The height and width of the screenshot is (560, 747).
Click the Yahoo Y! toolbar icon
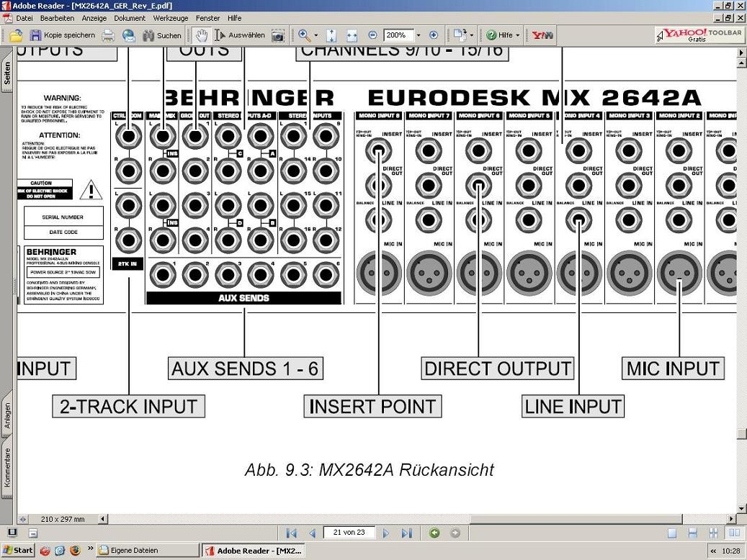click(x=542, y=35)
